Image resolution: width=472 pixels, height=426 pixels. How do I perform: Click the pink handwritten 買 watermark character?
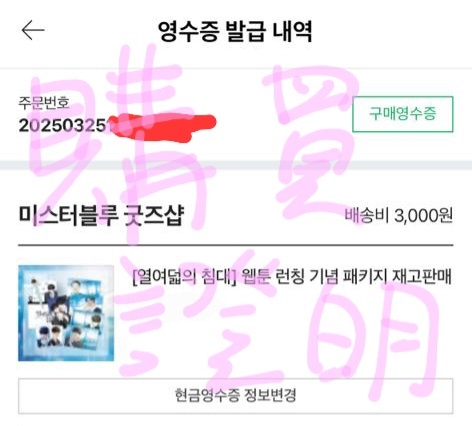coord(312,142)
